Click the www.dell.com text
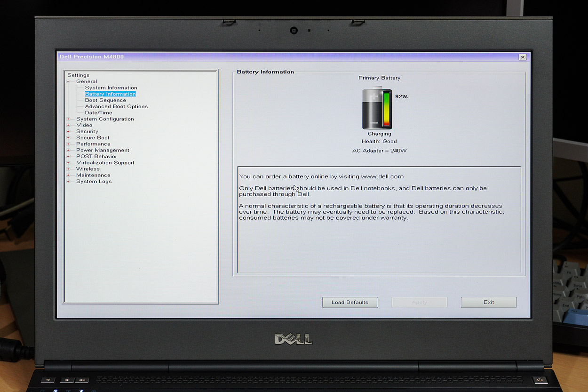 382,176
